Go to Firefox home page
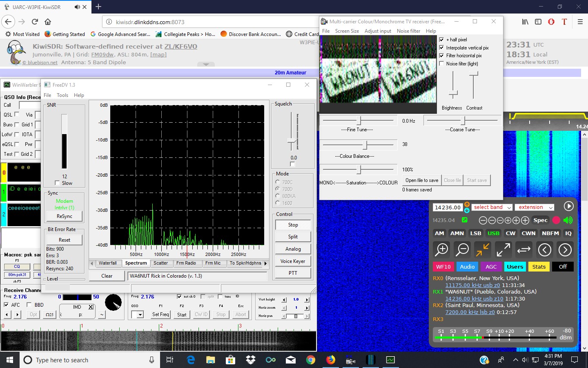 48,22
